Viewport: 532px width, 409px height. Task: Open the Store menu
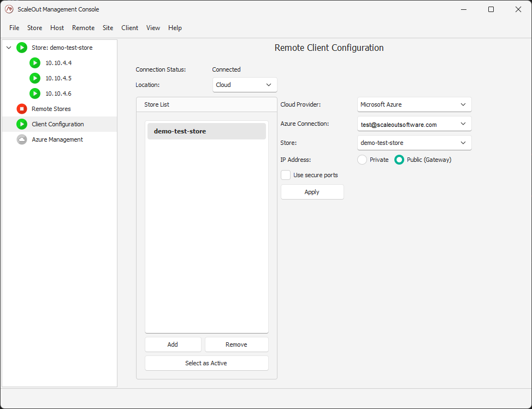point(34,28)
